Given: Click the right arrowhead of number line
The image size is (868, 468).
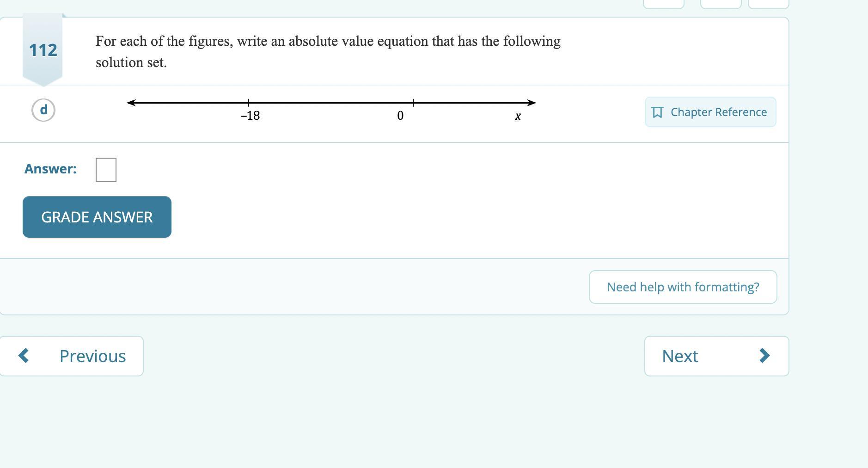Looking at the screenshot, I should 532,103.
